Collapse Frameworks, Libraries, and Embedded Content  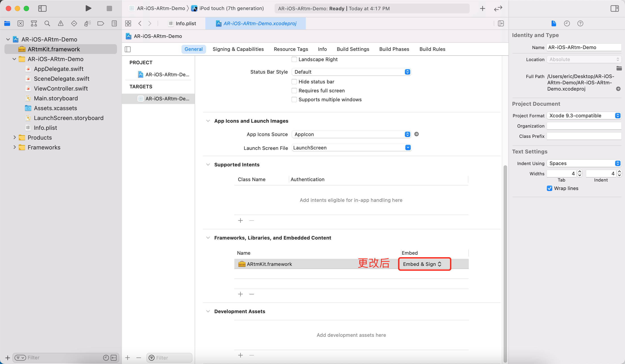coord(208,238)
